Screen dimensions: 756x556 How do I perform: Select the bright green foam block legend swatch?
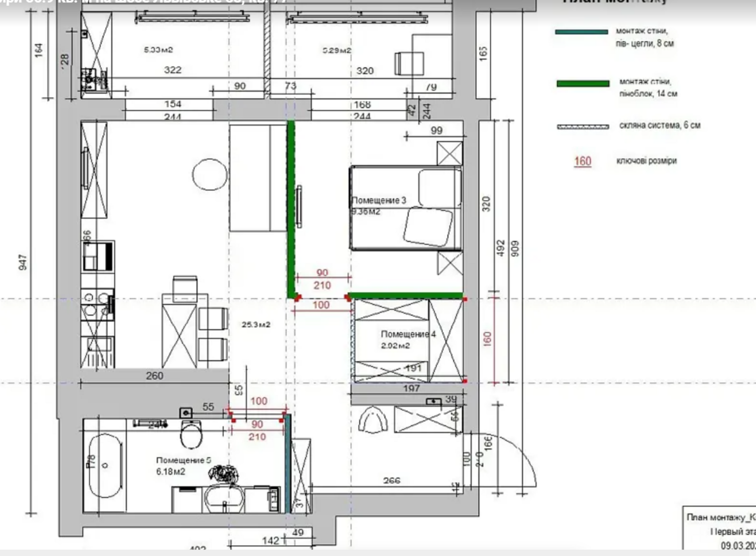tap(583, 84)
